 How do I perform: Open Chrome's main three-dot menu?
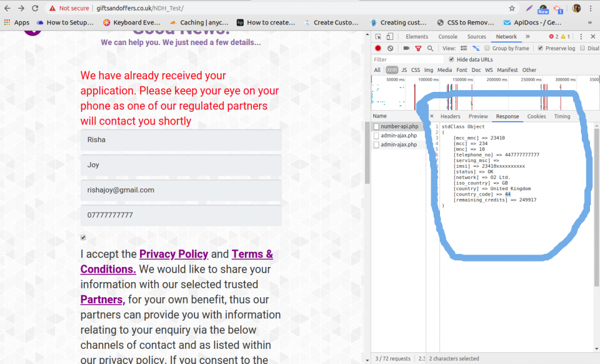coord(592,9)
